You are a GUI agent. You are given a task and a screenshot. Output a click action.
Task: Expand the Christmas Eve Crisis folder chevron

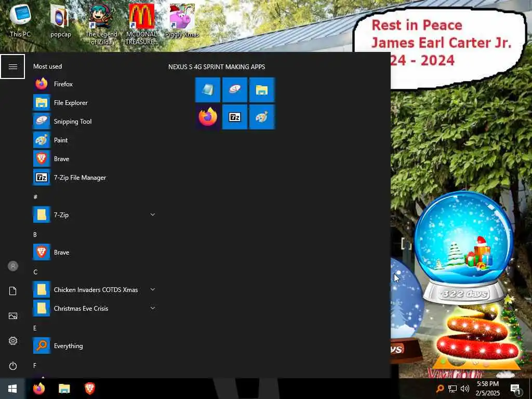153,308
